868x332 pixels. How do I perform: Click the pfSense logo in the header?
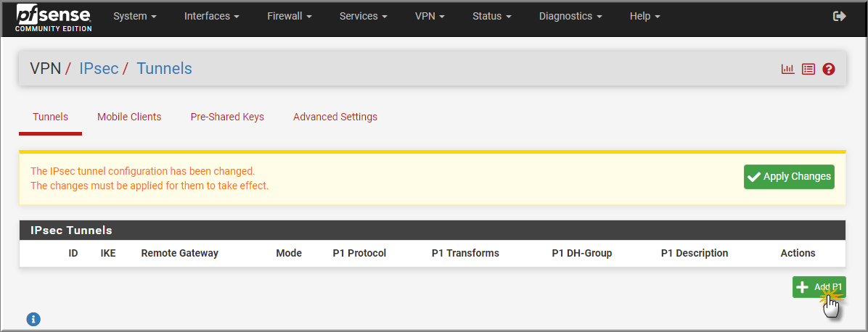(54, 17)
